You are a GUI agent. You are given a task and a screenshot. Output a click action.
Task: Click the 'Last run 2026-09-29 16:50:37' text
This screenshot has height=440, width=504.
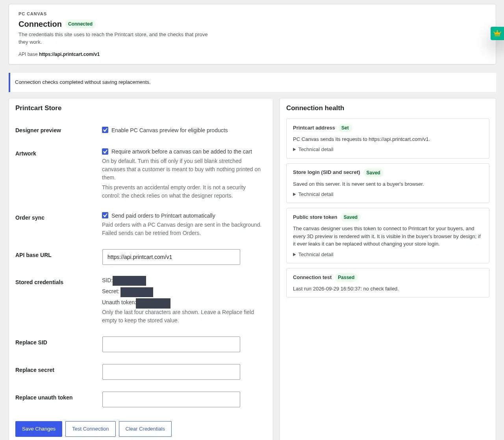point(327,289)
